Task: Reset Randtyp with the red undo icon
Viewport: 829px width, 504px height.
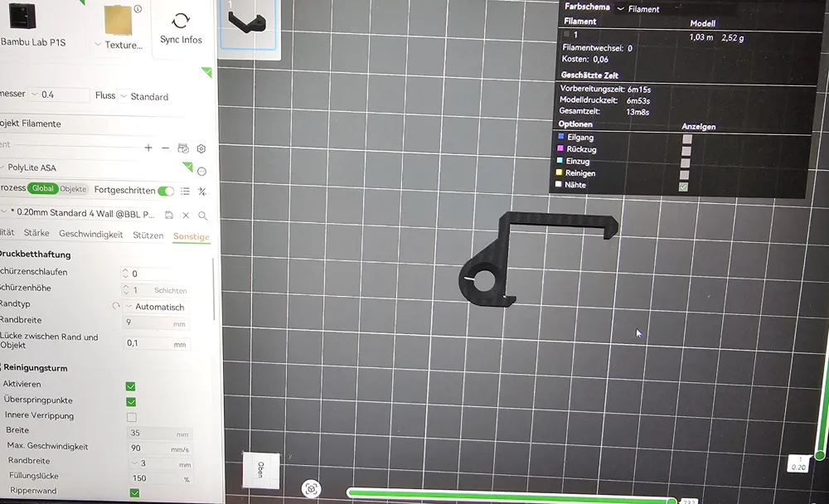Action: point(115,306)
